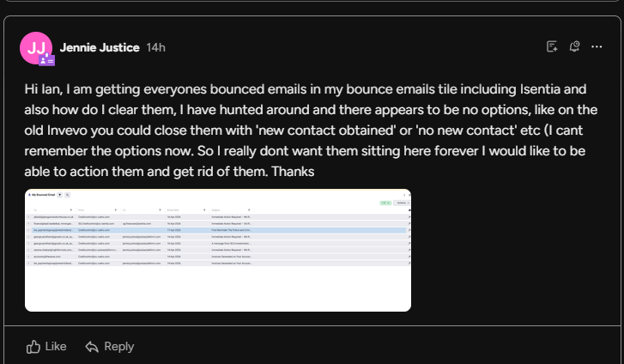Click the 14h post timestamp

pyautogui.click(x=155, y=48)
